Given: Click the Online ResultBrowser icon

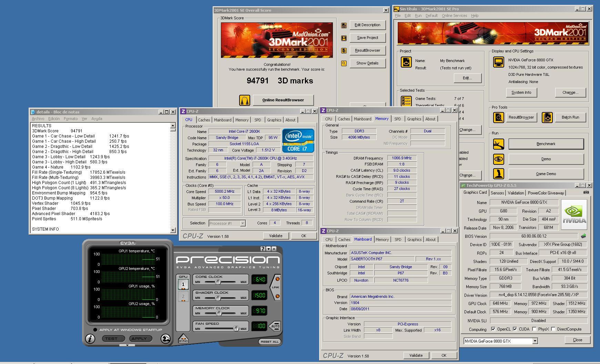Looking at the screenshot, I should (x=244, y=100).
